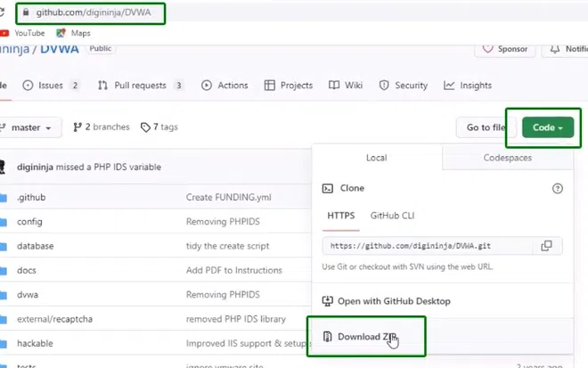This screenshot has height=368, width=588.
Task: Select the GitHub CLI clone option
Action: click(x=392, y=216)
